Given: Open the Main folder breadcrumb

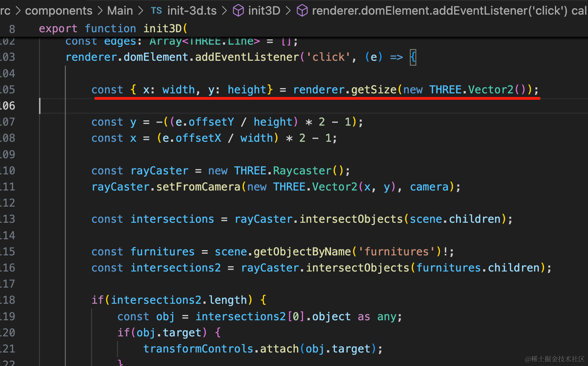Looking at the screenshot, I should [x=120, y=10].
